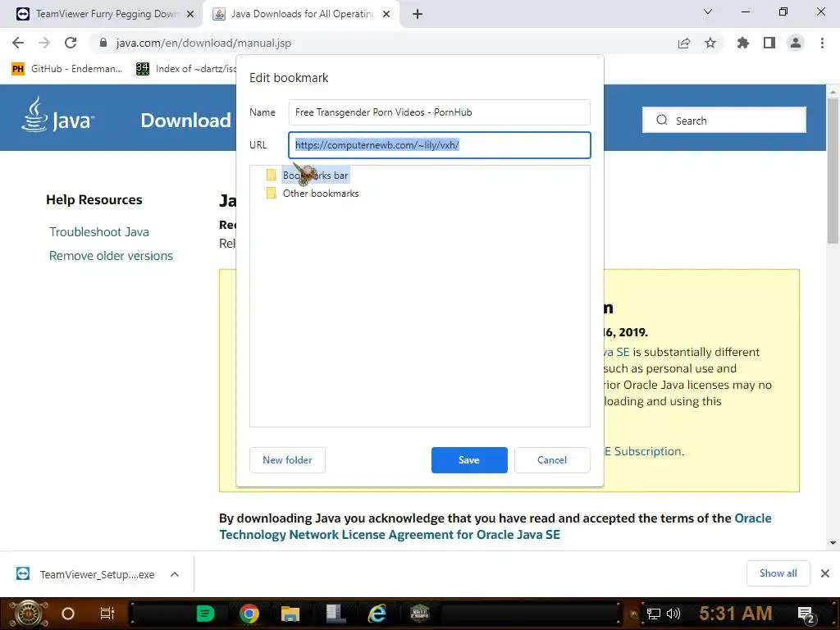Click the page vertical scrollbar thumb

pos(833,171)
